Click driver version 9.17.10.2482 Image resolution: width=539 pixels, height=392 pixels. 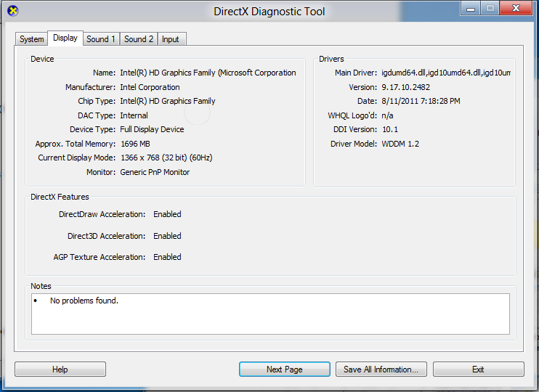pyautogui.click(x=405, y=87)
